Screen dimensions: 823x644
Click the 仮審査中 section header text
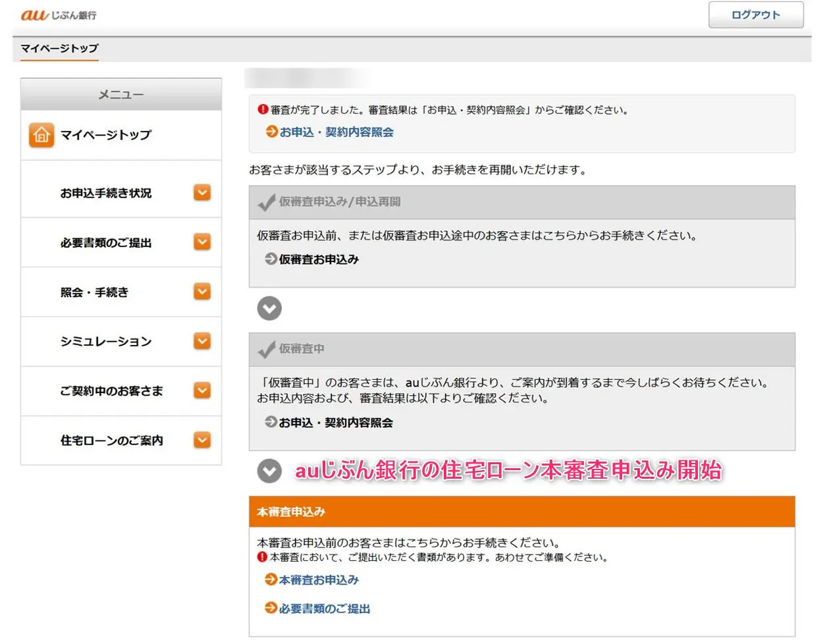302,348
